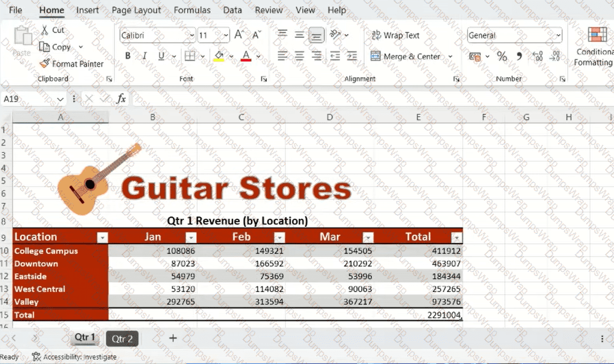Click the Cut scissors icon
Image resolution: width=614 pixels, height=364 pixels.
coord(45,30)
